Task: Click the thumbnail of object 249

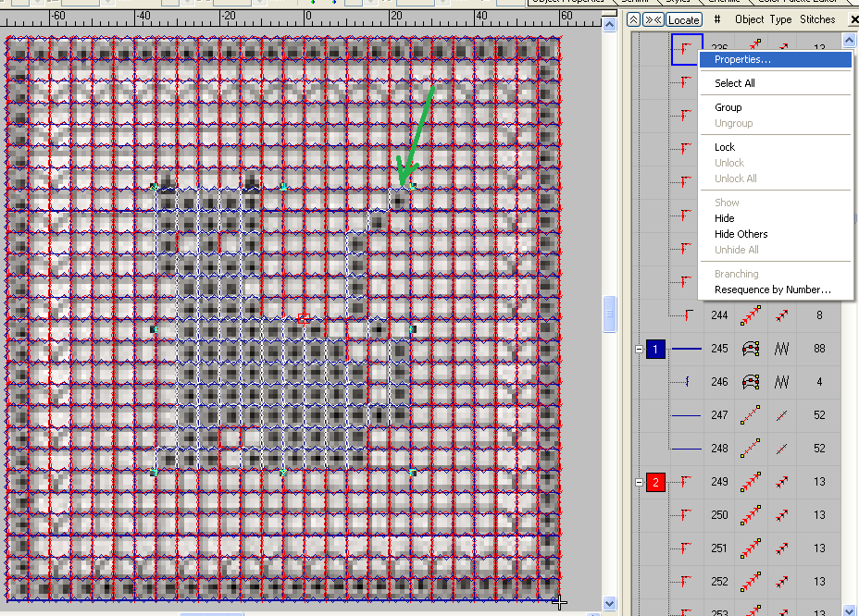Action: [685, 482]
